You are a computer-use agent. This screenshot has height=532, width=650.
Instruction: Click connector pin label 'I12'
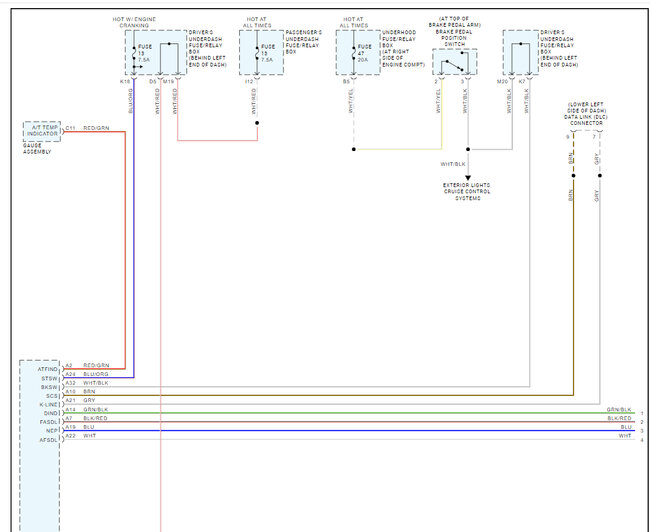pyautogui.click(x=249, y=82)
